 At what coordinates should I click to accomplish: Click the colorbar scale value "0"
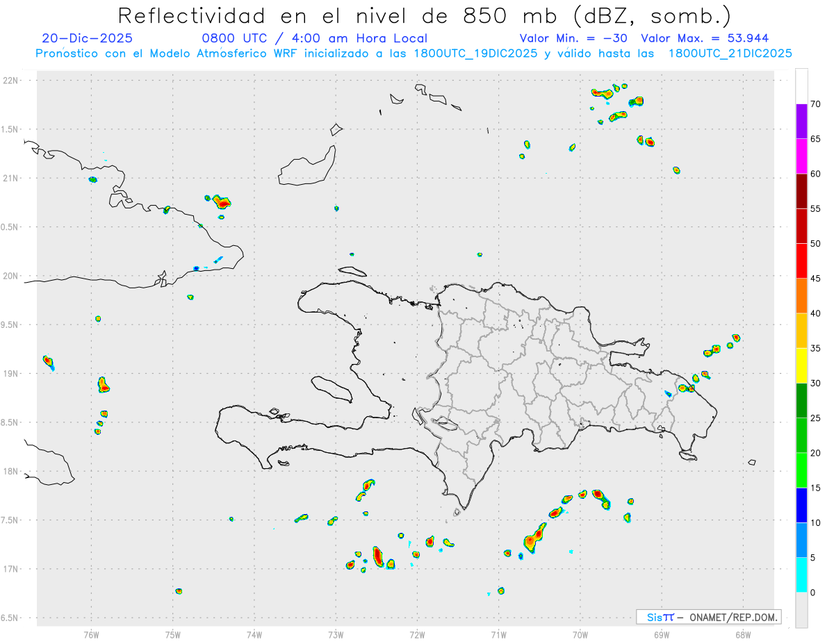[x=813, y=593]
